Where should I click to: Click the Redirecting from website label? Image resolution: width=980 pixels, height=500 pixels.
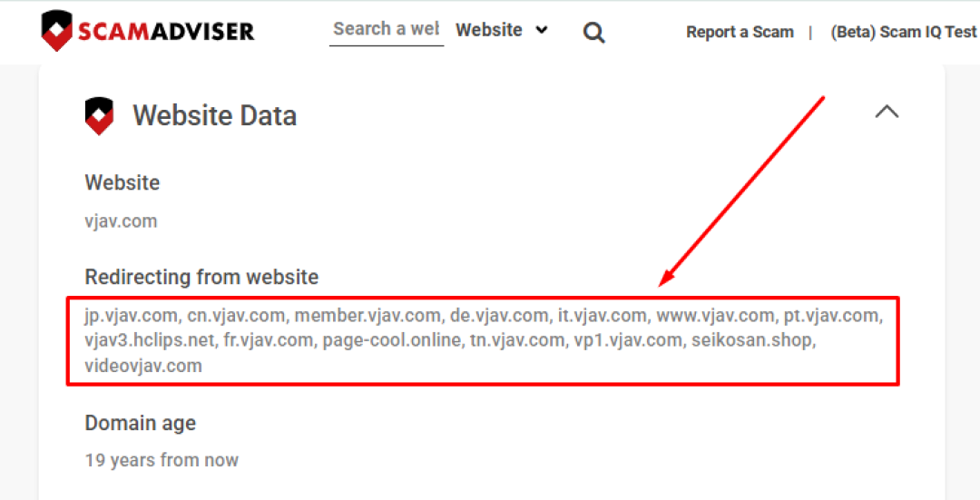pyautogui.click(x=201, y=276)
